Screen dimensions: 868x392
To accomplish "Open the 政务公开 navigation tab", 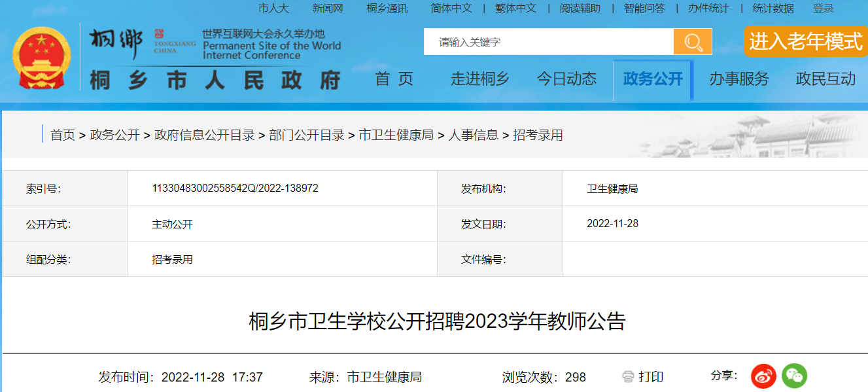I will [x=652, y=80].
